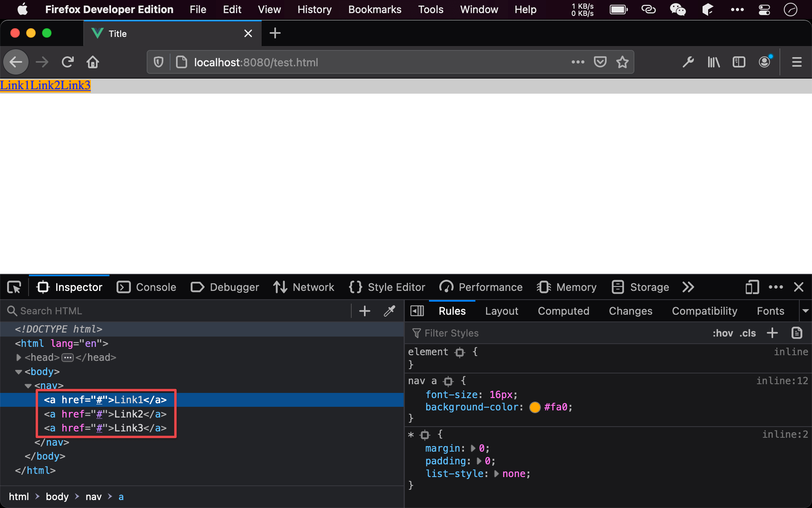Click the Link3 link on the page
The width and height of the screenshot is (812, 508).
(x=75, y=85)
